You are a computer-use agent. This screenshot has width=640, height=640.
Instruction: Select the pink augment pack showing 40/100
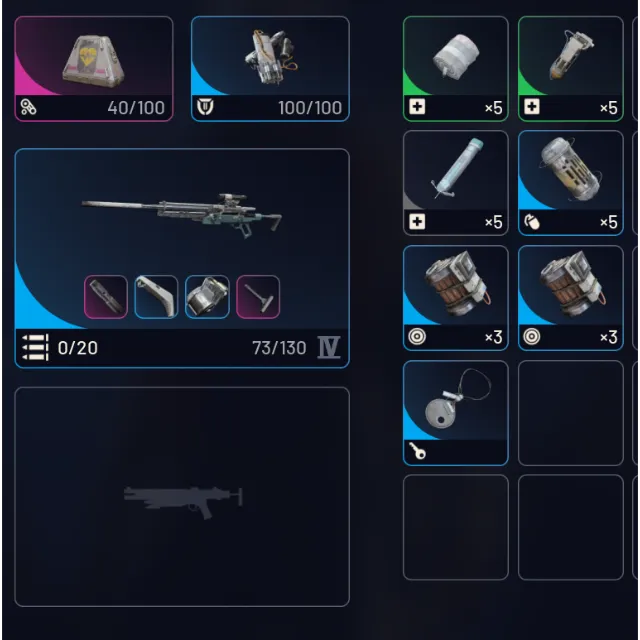click(94, 69)
